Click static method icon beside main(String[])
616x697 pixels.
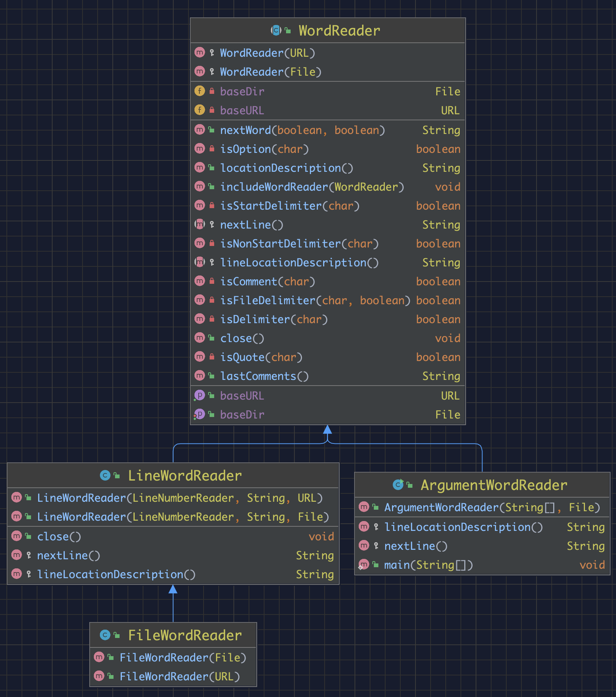click(x=364, y=565)
